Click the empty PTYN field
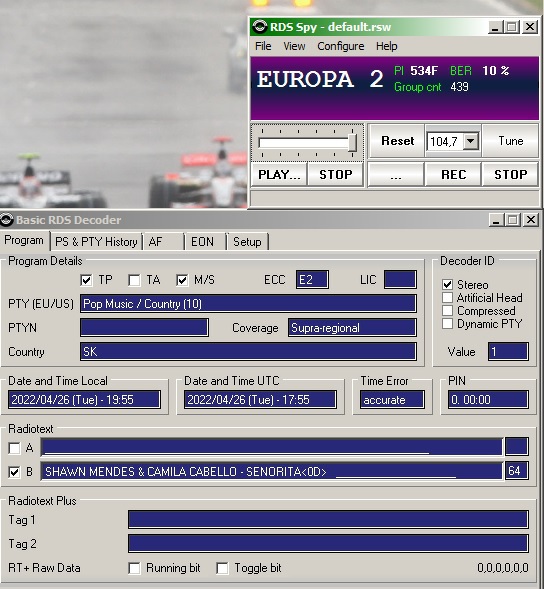 point(144,328)
